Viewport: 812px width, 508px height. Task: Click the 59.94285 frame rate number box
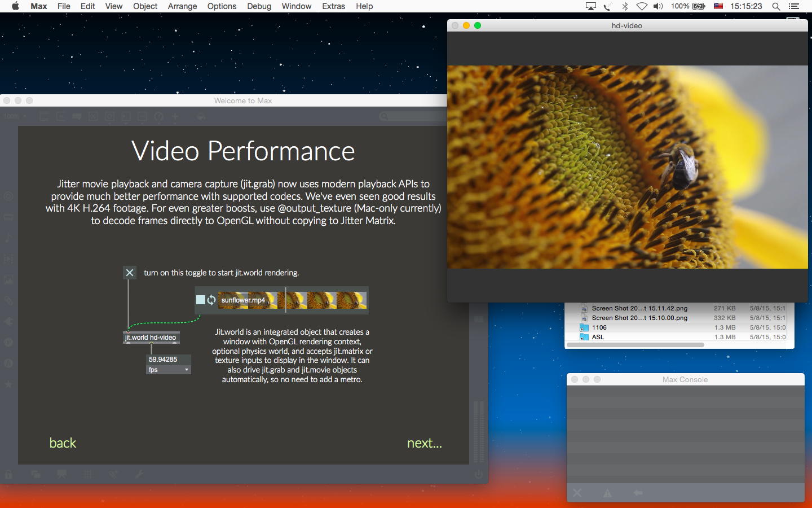point(168,360)
